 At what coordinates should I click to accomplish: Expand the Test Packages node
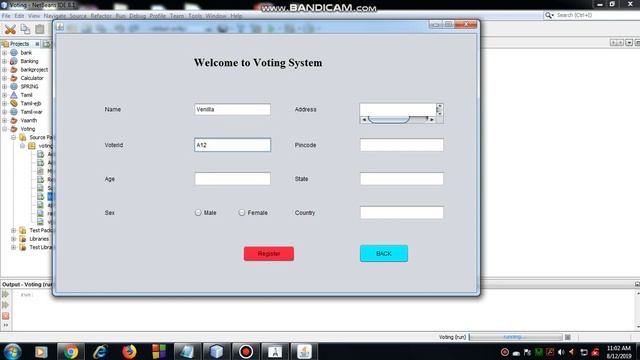point(13,230)
